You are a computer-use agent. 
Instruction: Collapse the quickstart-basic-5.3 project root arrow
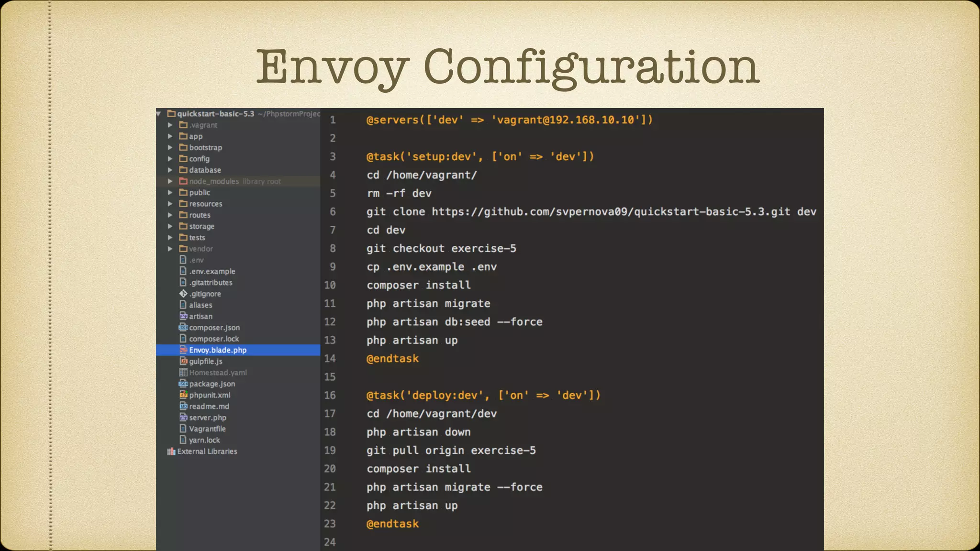[x=158, y=114]
